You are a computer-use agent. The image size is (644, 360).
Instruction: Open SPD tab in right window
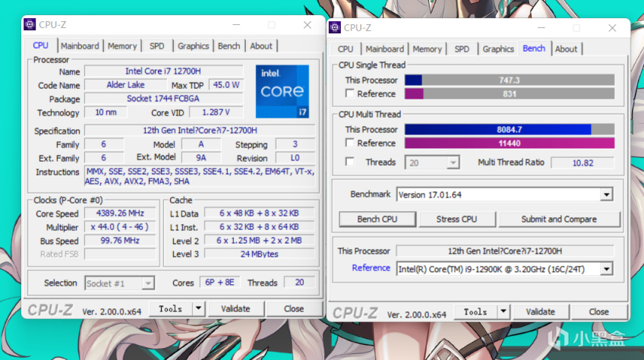(x=462, y=49)
